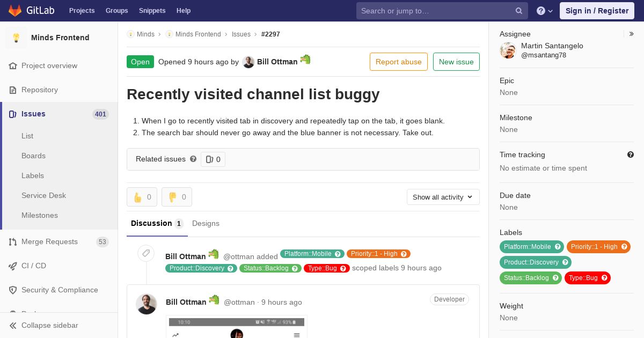This screenshot has width=644, height=338.
Task: Open the Groups menu
Action: (x=116, y=11)
